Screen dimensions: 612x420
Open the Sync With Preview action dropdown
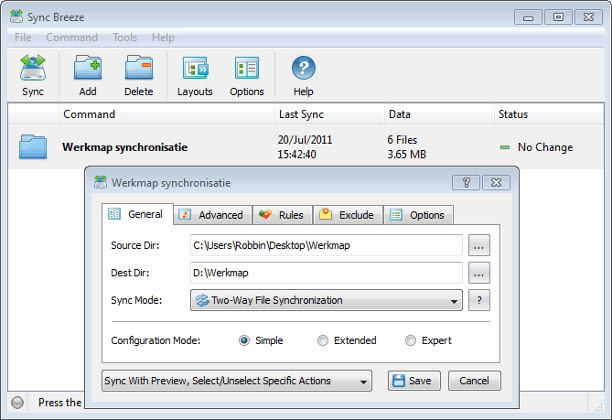tap(237, 381)
